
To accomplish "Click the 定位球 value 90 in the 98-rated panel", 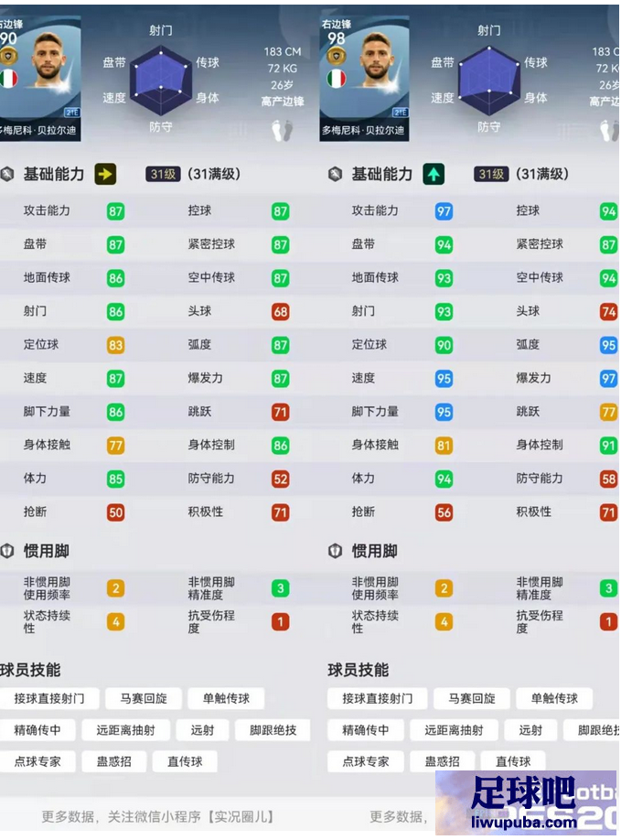I will tap(444, 345).
